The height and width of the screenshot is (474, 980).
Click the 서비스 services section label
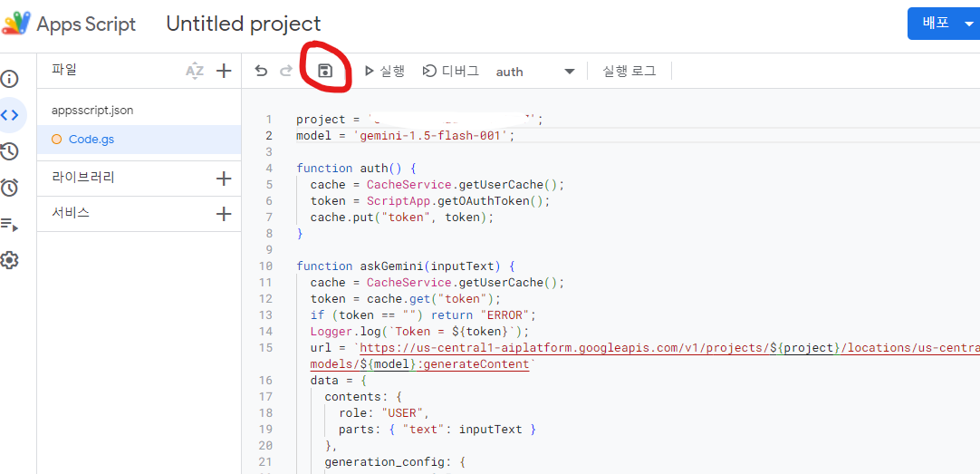coord(71,213)
